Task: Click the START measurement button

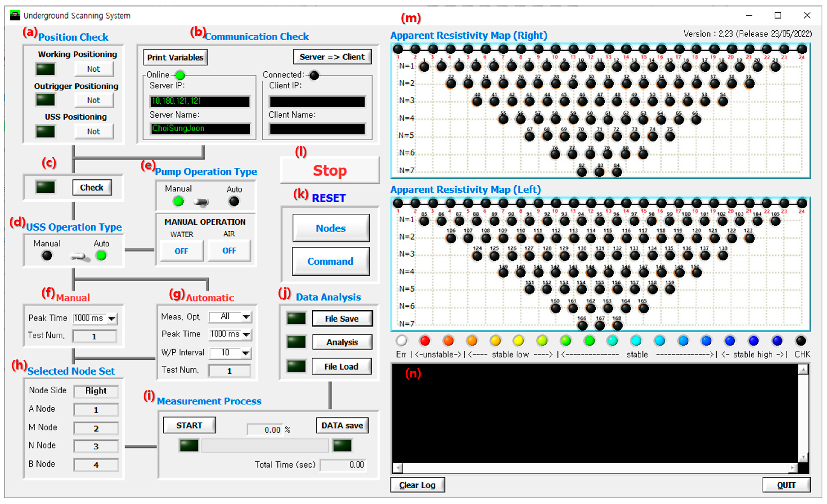Action: pos(189,425)
